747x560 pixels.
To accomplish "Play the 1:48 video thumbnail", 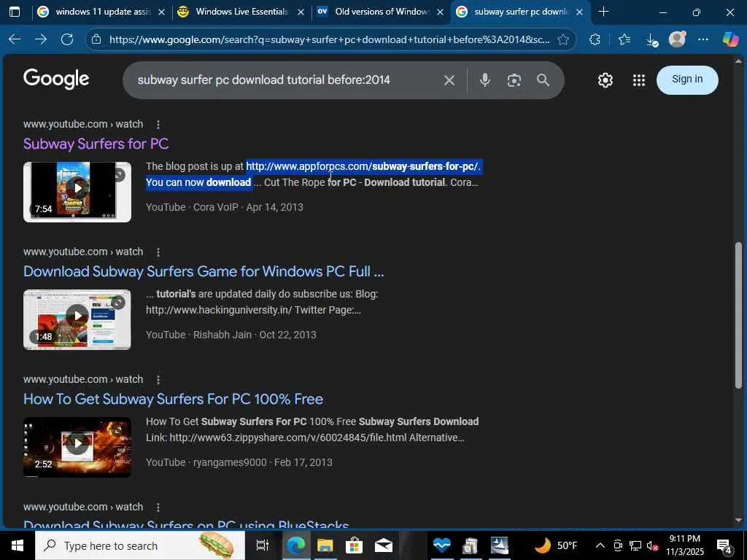I will click(x=77, y=319).
